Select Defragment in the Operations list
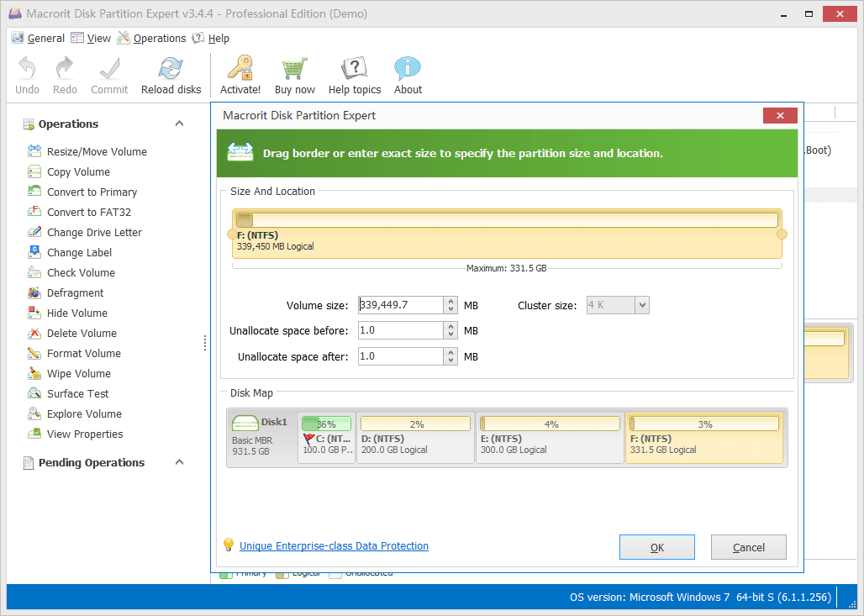The width and height of the screenshot is (864, 616). pyautogui.click(x=75, y=293)
